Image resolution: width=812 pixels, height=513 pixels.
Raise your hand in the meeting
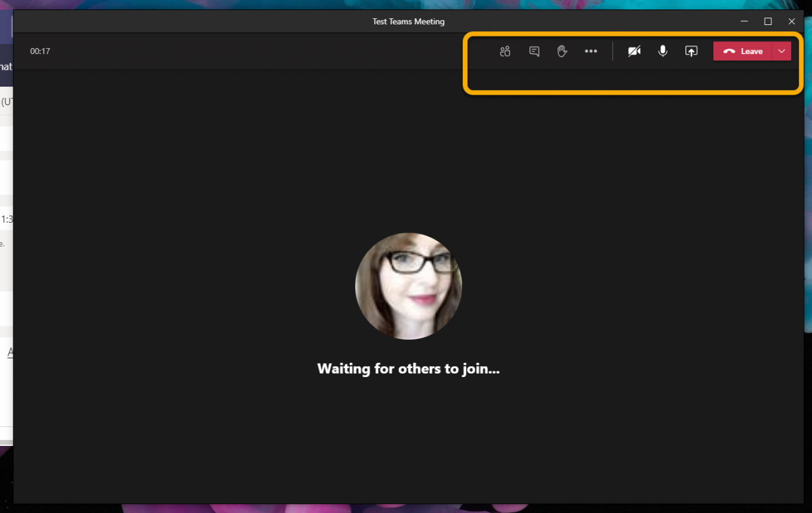[562, 51]
